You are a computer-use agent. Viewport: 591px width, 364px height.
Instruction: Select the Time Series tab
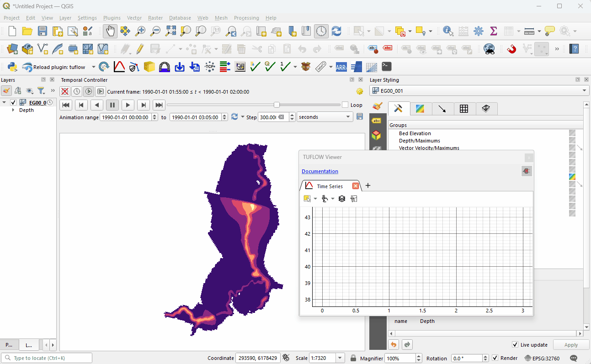[x=329, y=186]
